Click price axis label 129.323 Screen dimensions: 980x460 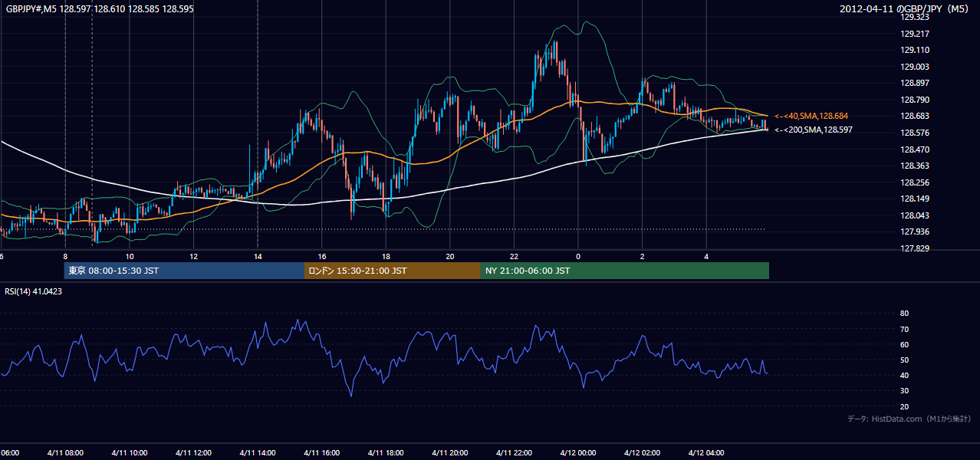point(915,17)
